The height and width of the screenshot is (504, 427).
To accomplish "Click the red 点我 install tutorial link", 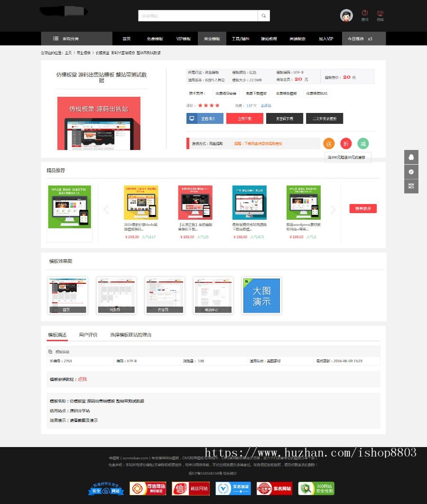I will point(82,379).
